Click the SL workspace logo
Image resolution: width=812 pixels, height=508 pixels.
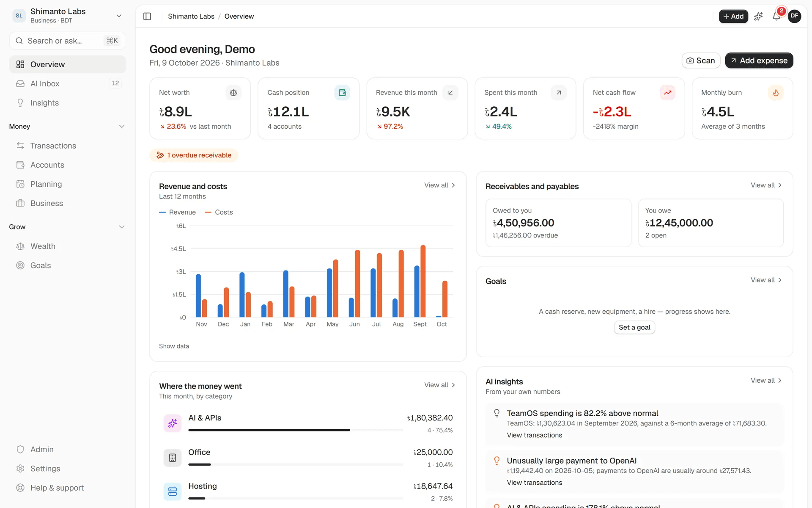click(19, 16)
